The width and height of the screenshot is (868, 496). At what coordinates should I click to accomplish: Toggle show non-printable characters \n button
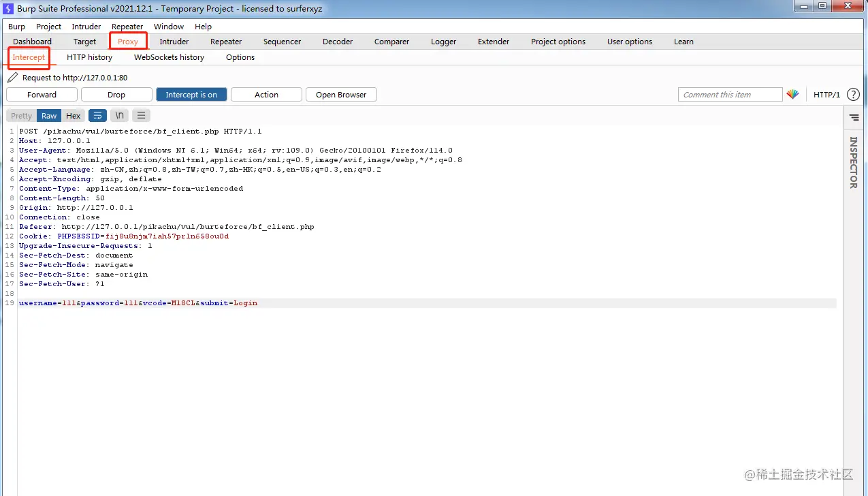(x=119, y=116)
